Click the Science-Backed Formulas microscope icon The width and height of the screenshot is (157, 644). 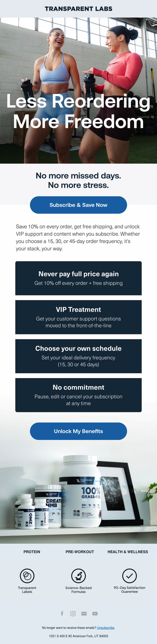pyautogui.click(x=78, y=576)
